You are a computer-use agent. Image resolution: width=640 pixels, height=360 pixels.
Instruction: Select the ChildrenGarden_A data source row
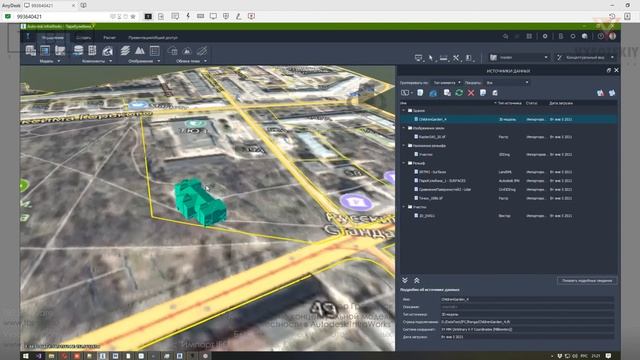click(x=508, y=119)
